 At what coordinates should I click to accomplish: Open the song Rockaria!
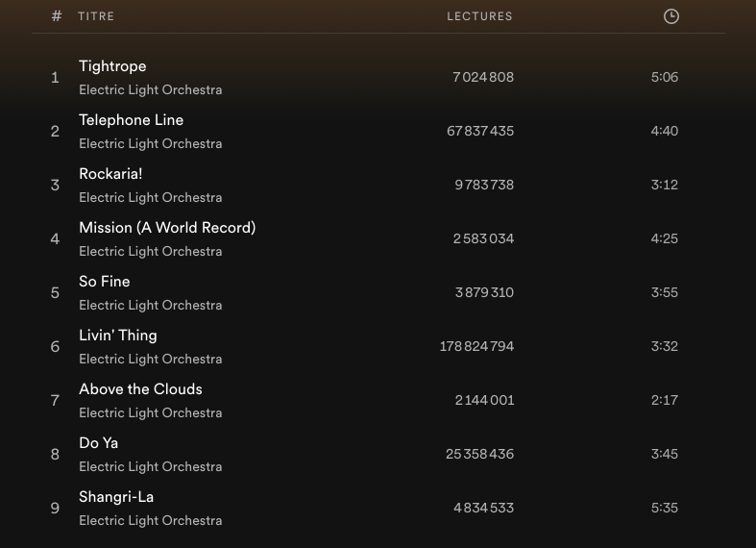point(110,174)
